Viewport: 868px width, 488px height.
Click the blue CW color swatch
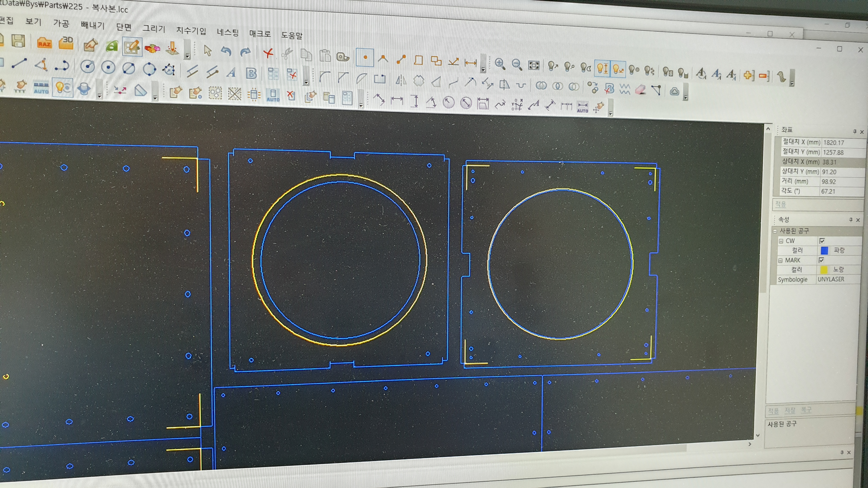[824, 251]
